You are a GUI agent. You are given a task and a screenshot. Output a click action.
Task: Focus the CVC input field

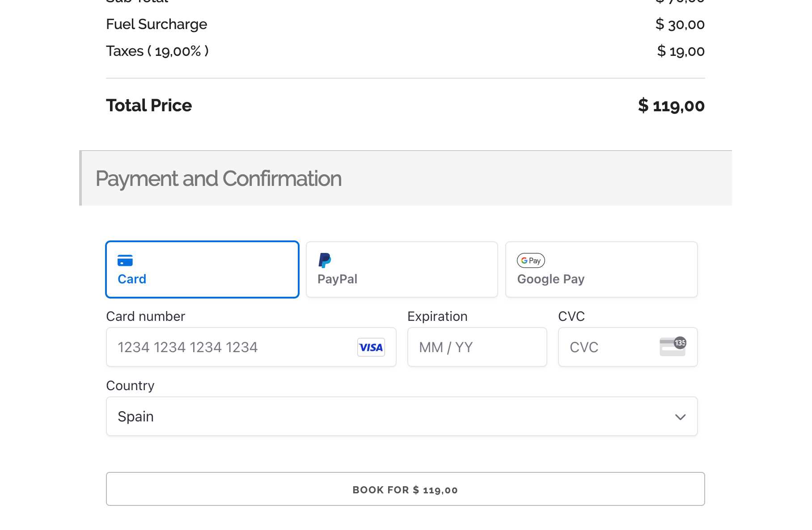pos(608,347)
